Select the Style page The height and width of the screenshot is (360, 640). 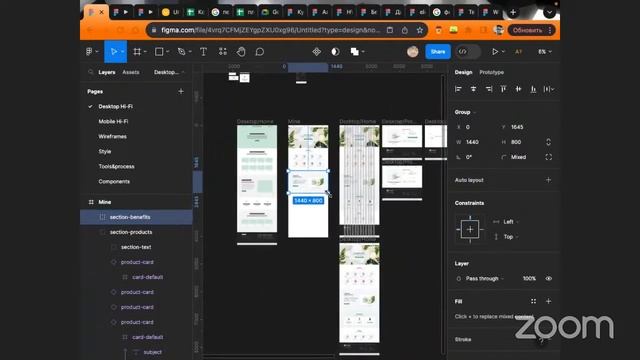(x=104, y=151)
